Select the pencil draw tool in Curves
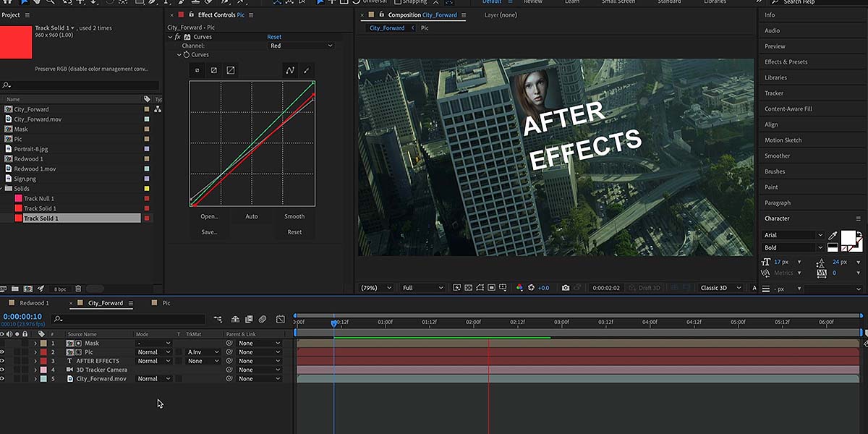 tap(306, 70)
